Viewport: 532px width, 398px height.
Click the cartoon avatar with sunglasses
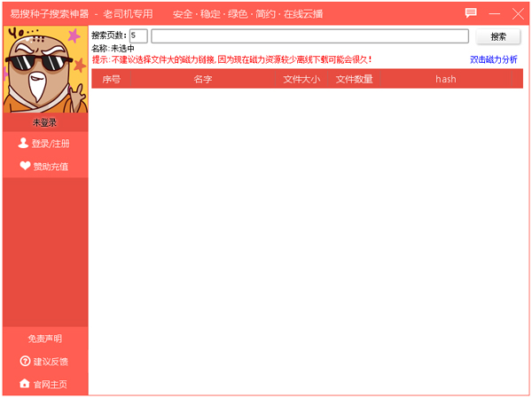coord(45,69)
